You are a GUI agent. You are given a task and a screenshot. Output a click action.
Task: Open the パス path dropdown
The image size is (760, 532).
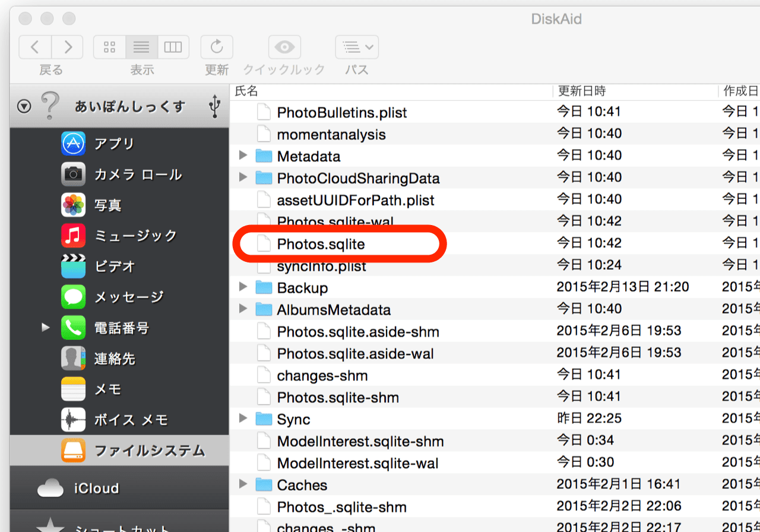pos(357,47)
